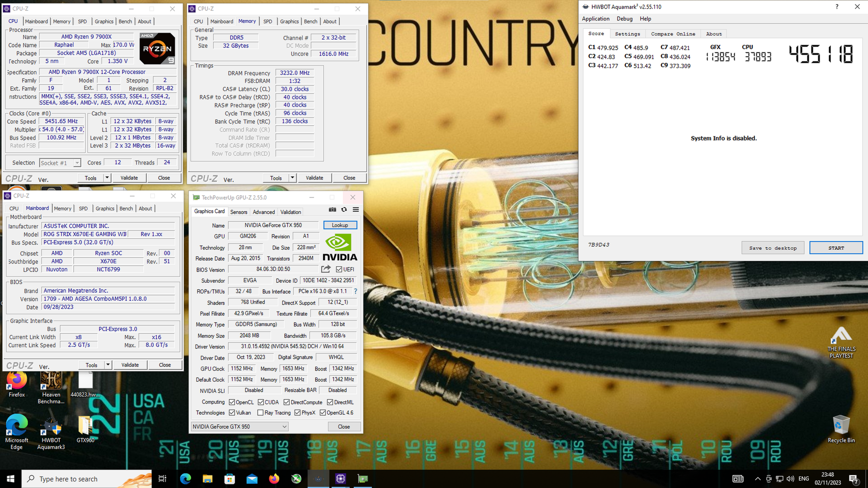Expand the Tools dropdown arrow in the CPU-Z Memory window

(x=292, y=178)
